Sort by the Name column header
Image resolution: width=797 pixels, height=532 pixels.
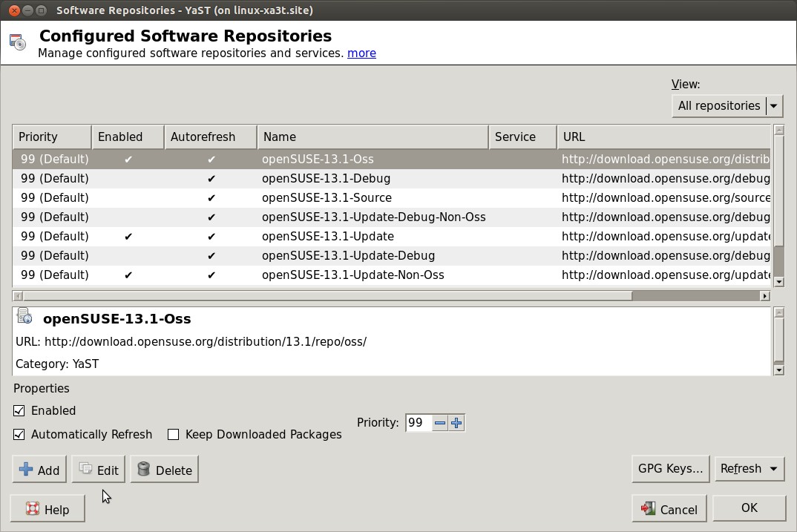pyautogui.click(x=373, y=137)
